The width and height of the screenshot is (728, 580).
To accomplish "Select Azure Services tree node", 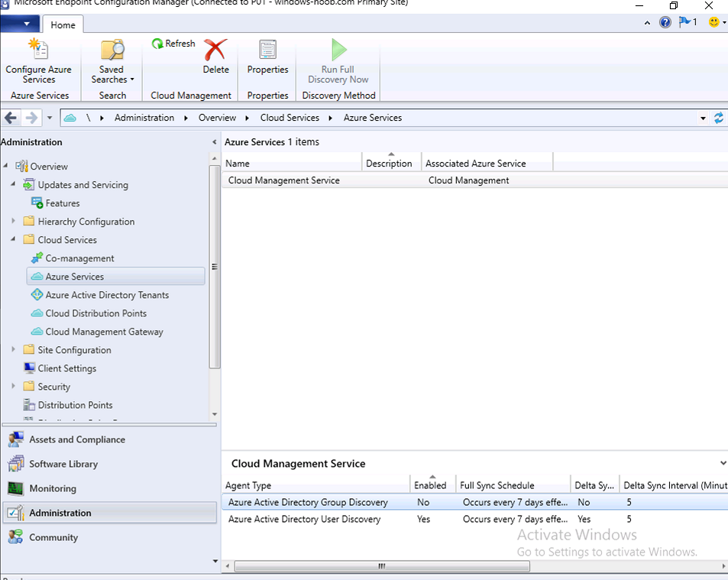I will 116,277.
